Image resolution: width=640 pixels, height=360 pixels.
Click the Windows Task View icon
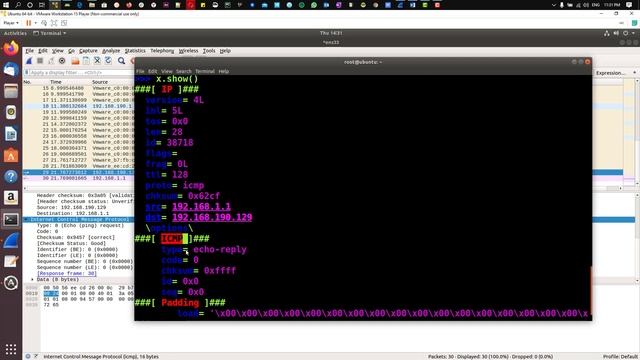click(42, 5)
